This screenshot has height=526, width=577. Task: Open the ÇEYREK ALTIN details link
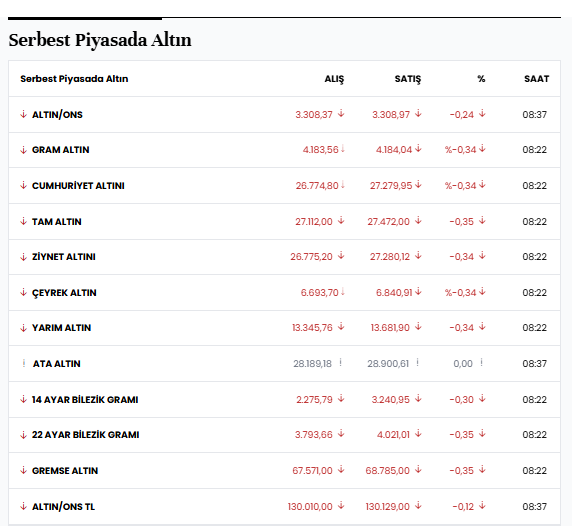(64, 293)
